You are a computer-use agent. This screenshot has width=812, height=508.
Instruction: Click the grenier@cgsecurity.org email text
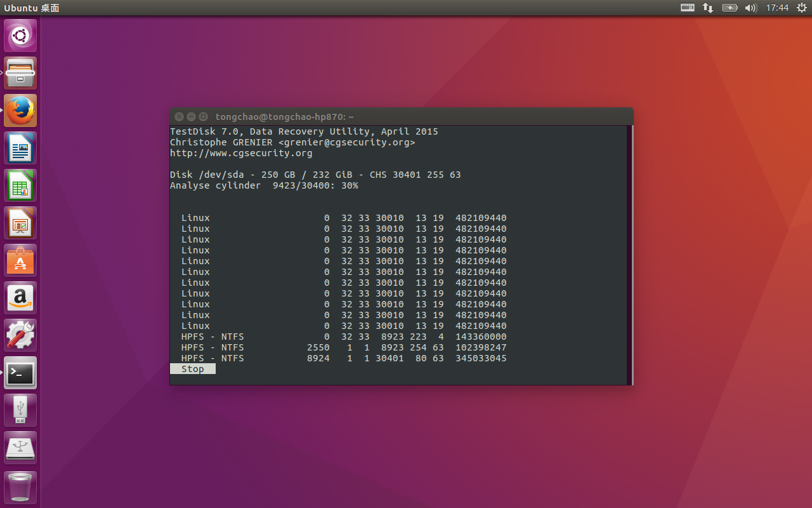click(x=346, y=142)
